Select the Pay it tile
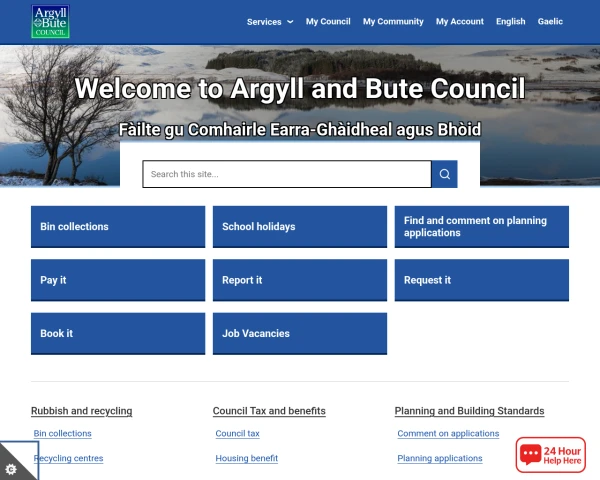 (118, 280)
